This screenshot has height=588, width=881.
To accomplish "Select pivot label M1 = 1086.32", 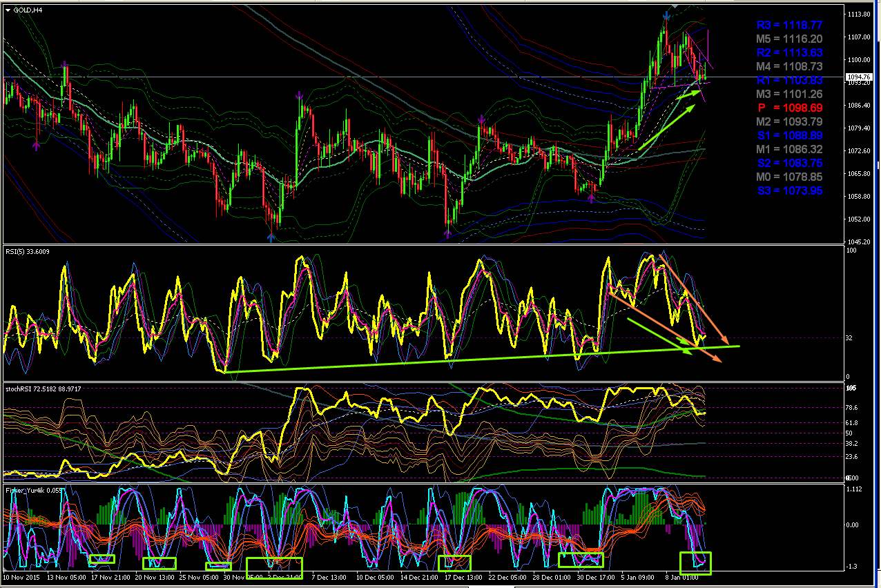I will 789,149.
